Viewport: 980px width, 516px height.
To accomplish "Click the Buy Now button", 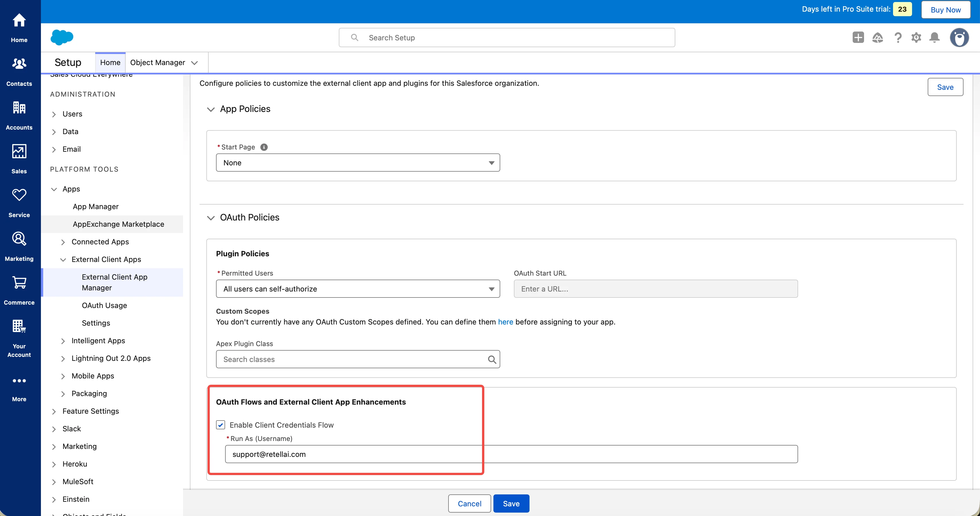I will (945, 9).
